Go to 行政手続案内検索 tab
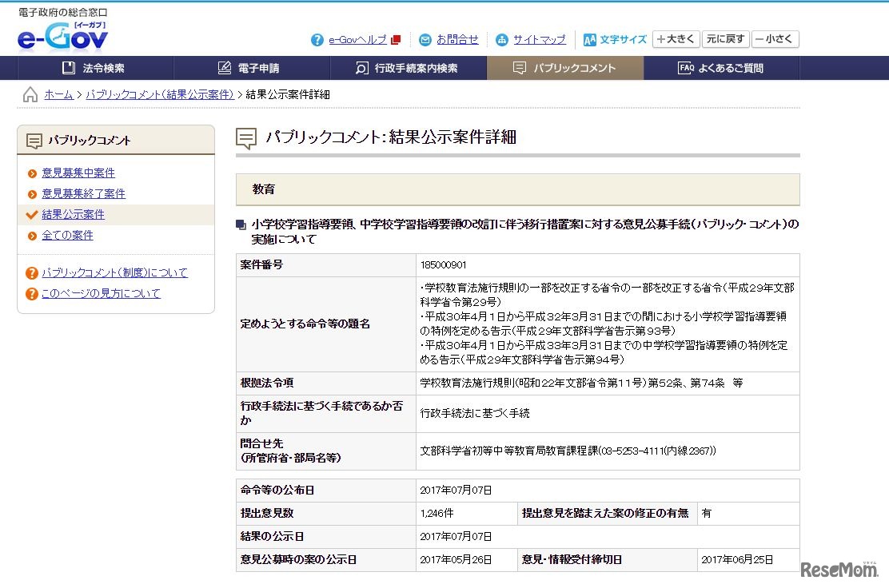This screenshot has width=889, height=588. (x=406, y=69)
